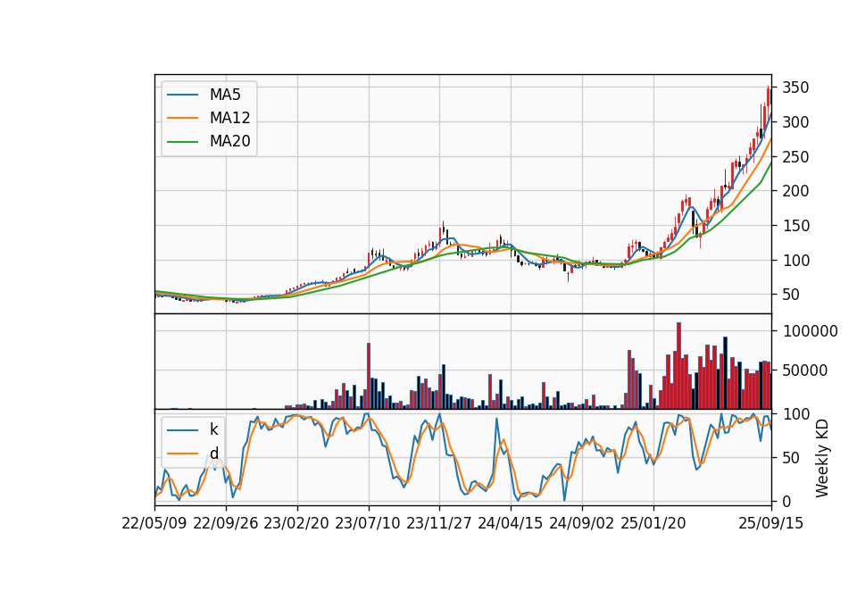The height and width of the screenshot is (616, 857).
Task: Click the blue MA5 legend line sample
Action: click(x=182, y=96)
